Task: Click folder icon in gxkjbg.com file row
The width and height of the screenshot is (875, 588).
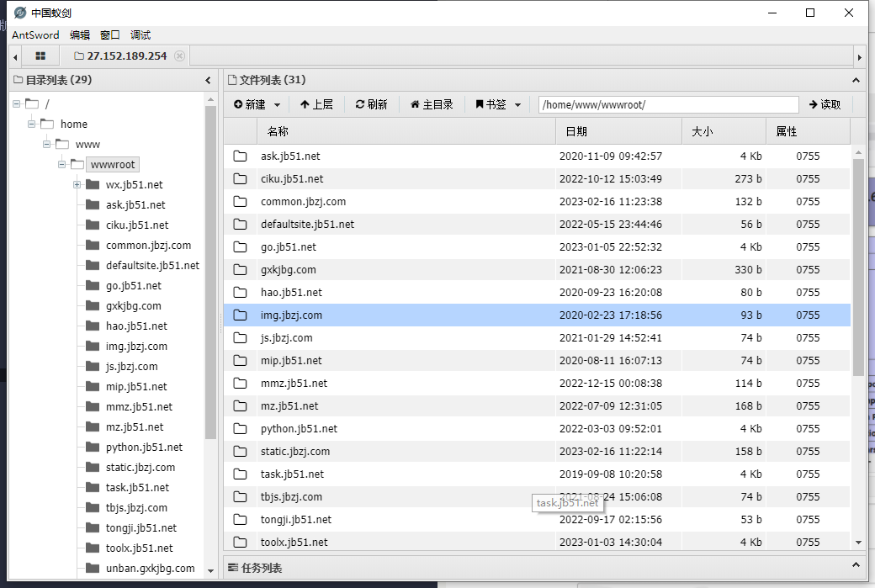Action: 240,270
